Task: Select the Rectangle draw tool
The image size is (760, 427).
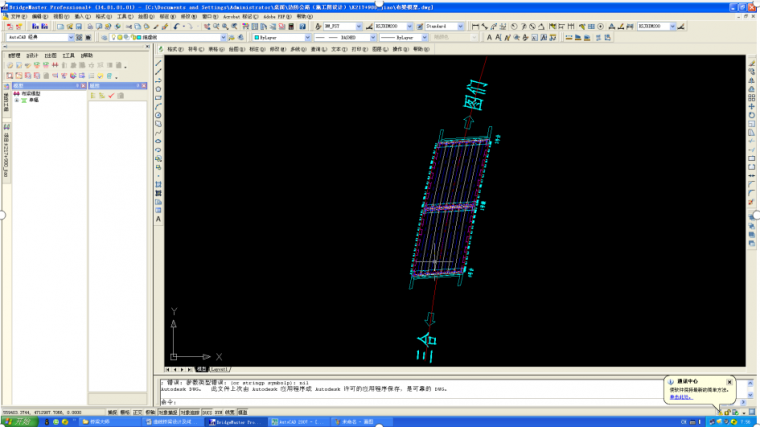Action: (158, 98)
